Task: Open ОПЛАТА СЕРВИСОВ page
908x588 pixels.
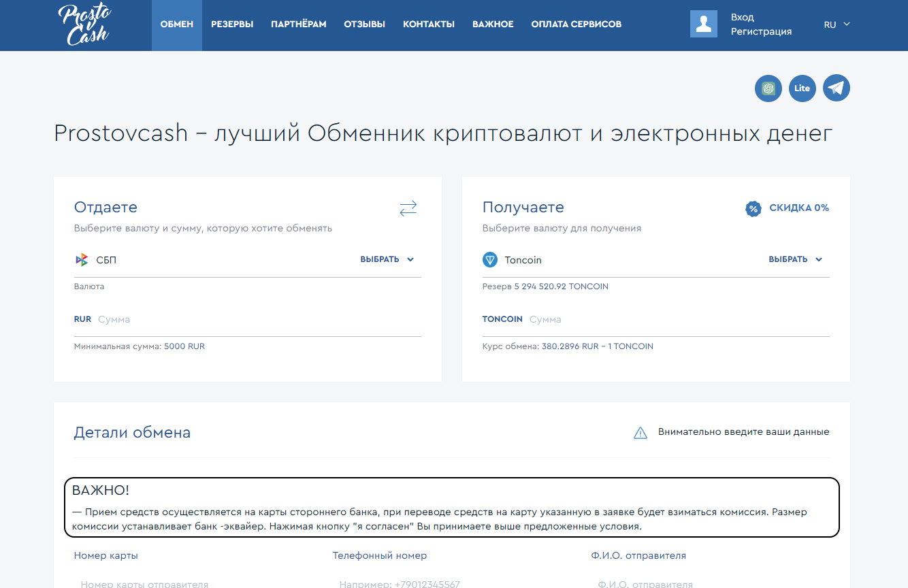Action: coord(577,24)
